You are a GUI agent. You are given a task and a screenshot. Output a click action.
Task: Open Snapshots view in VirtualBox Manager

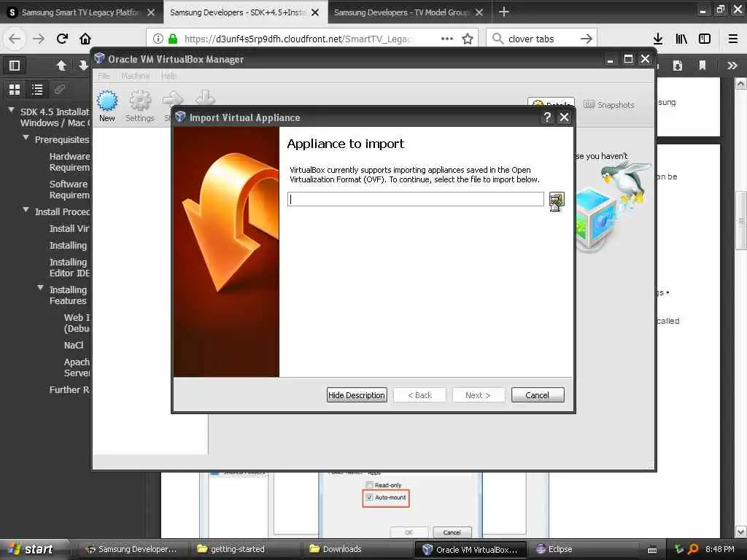610,104
